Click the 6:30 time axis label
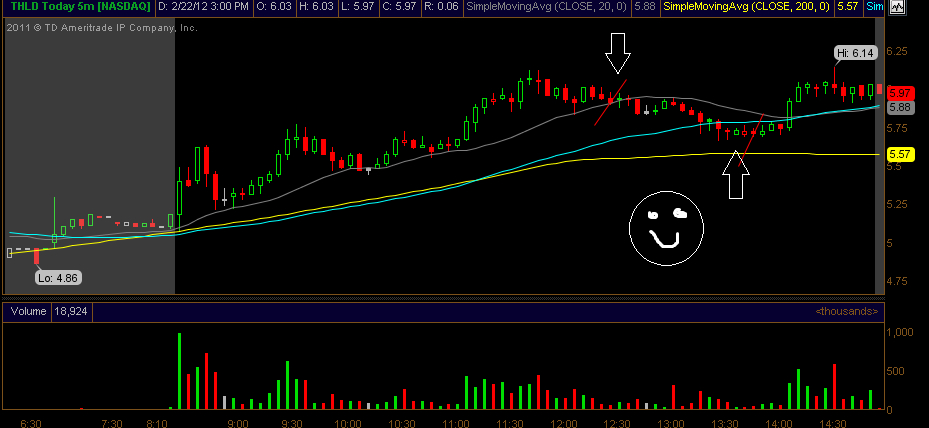Screen dimensions: 929x428 (x=31, y=423)
